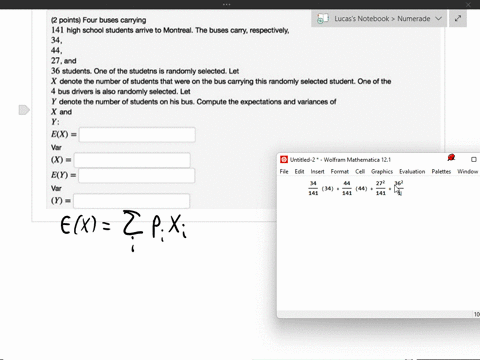Close the top window with the X
Viewport: 480px width, 360px height.
pyautogui.click(x=468, y=4)
